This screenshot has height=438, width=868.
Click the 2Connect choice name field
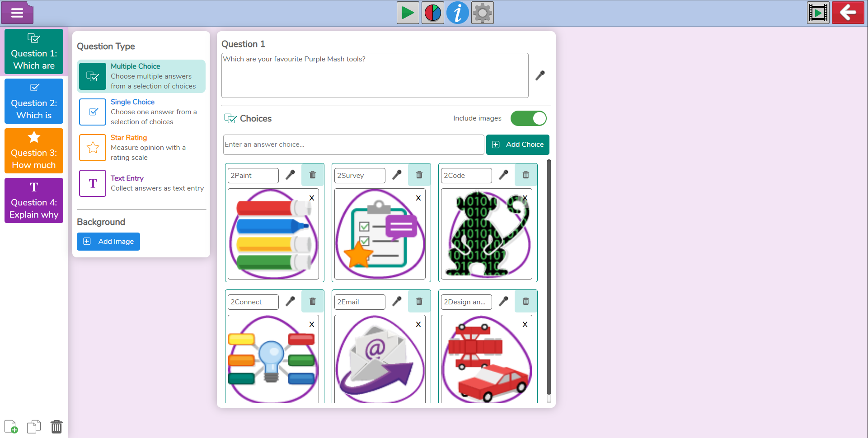click(253, 302)
